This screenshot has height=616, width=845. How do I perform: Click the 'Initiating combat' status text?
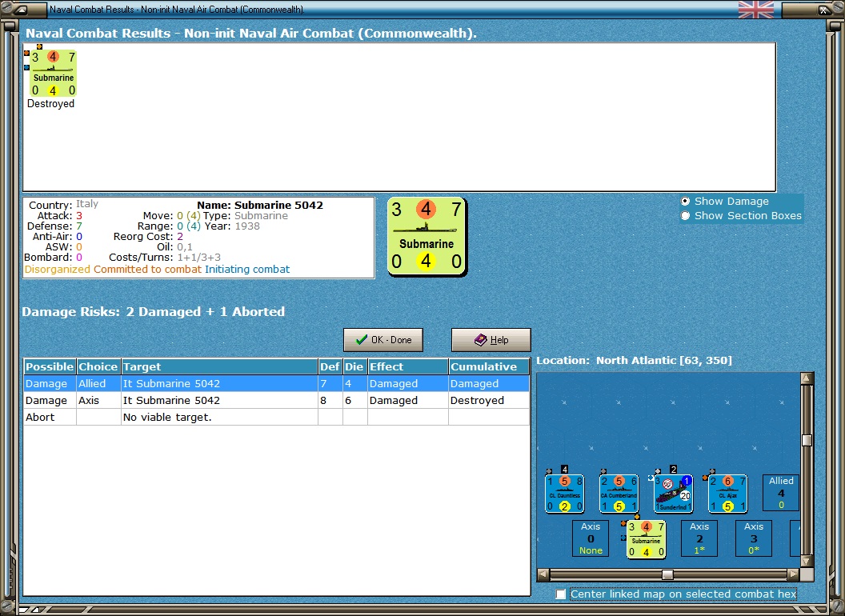pyautogui.click(x=246, y=269)
